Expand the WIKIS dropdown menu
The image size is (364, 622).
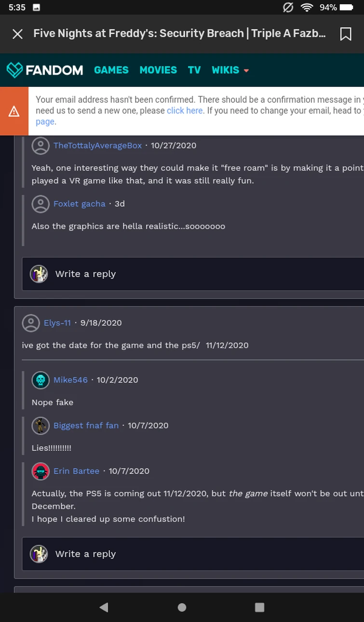tap(230, 70)
